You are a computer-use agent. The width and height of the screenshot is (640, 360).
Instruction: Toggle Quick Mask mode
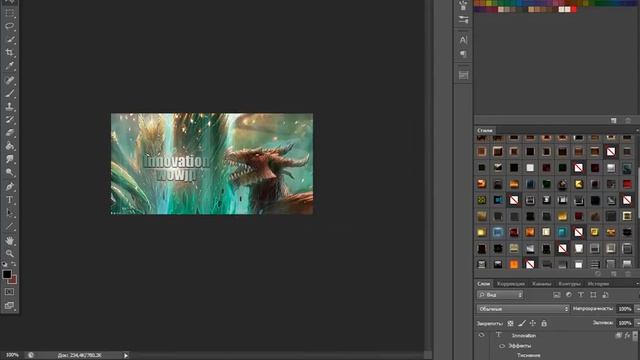click(x=9, y=292)
